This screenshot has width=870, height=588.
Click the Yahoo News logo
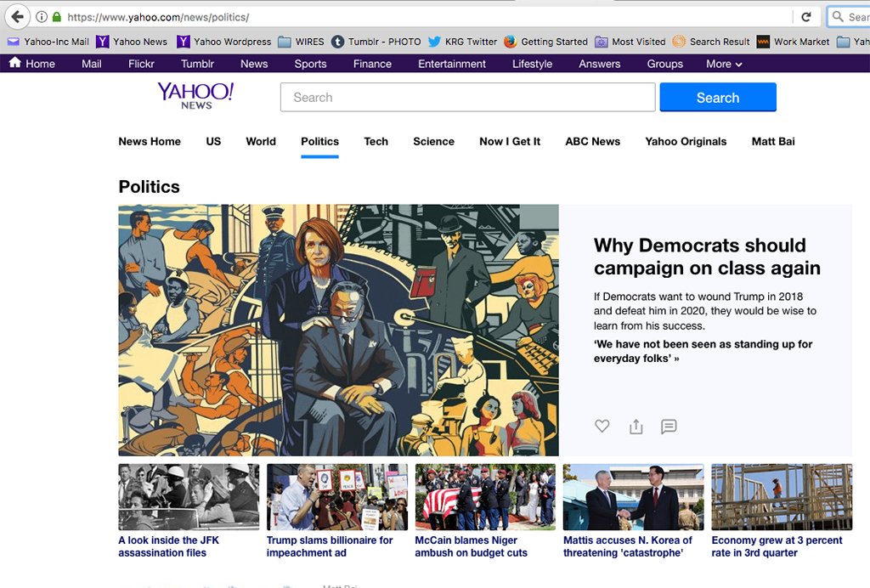pyautogui.click(x=195, y=96)
